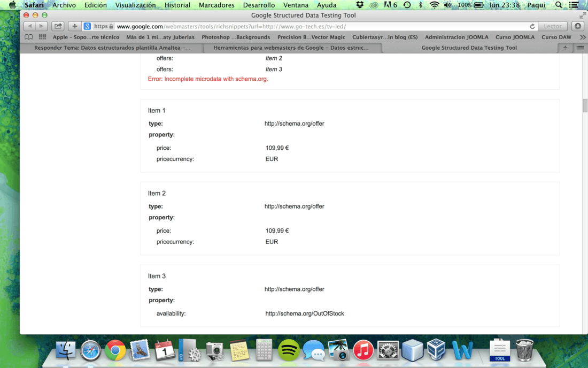588x368 pixels.
Task: Open the Top Sites grid icon
Action: coord(42,37)
